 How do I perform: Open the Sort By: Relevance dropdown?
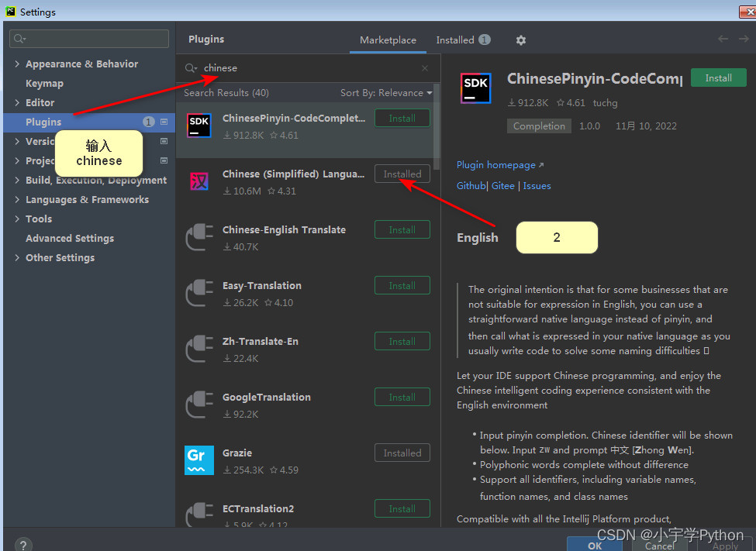point(386,92)
